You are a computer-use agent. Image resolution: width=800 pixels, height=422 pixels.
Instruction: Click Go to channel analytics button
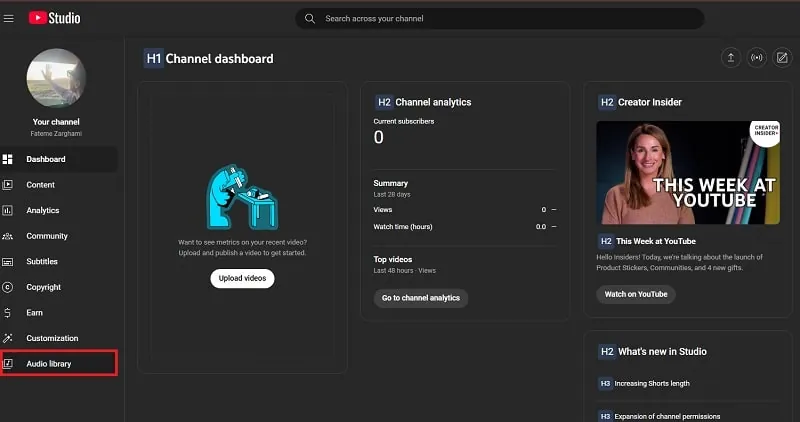[421, 298]
